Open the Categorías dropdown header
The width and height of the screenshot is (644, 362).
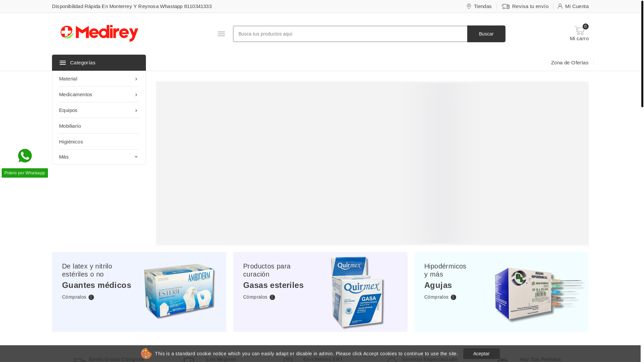tap(99, 63)
